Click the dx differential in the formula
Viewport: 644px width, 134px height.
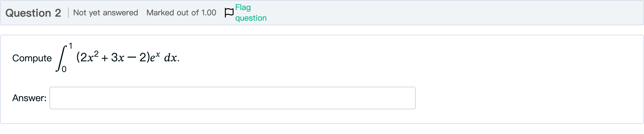tap(171, 58)
